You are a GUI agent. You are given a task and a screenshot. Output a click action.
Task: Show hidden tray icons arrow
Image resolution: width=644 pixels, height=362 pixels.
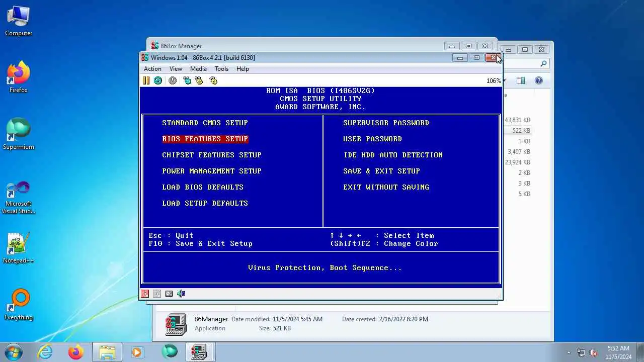click(569, 352)
